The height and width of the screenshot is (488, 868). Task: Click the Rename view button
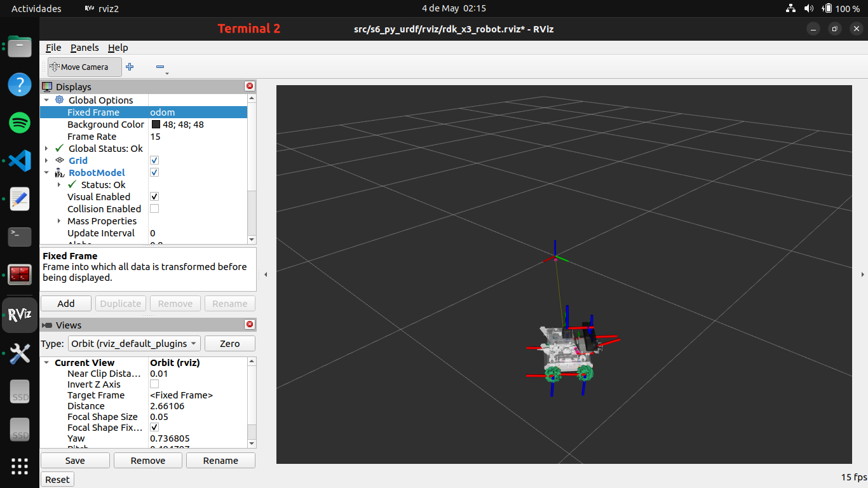[x=220, y=460]
